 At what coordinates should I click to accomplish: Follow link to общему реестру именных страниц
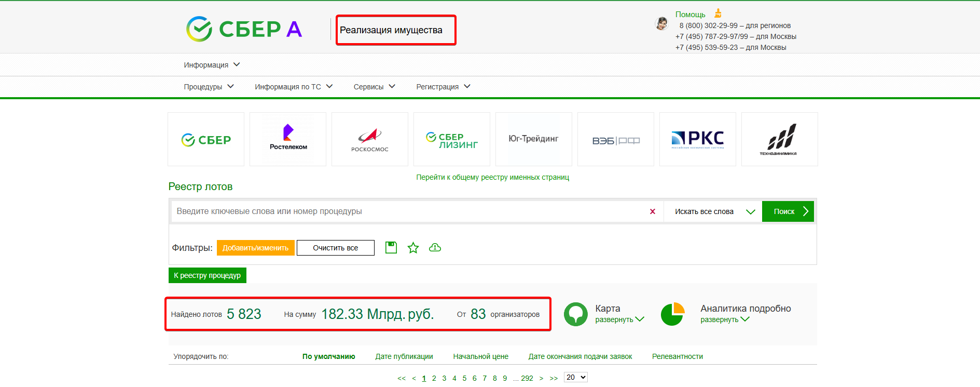point(492,177)
